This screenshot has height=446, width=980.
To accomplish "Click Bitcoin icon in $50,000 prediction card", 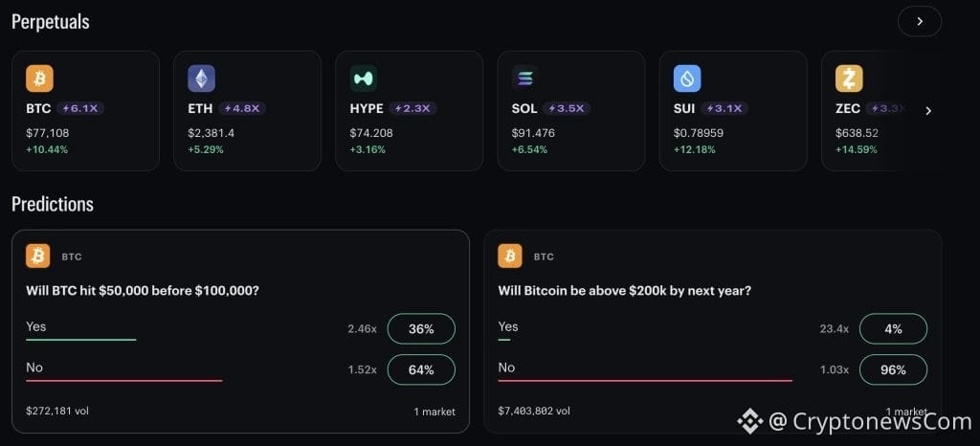I will pos(38,256).
